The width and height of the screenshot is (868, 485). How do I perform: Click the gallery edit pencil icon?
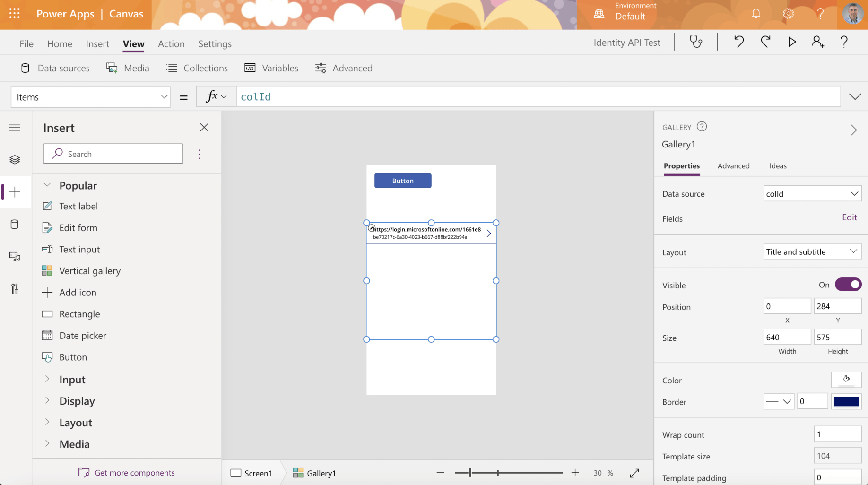click(x=372, y=228)
